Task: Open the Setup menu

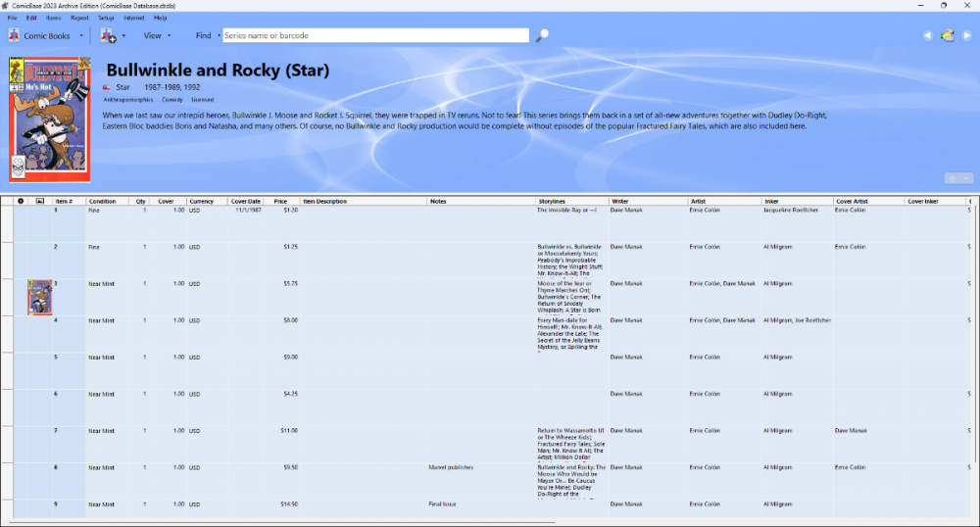Action: coord(106,18)
